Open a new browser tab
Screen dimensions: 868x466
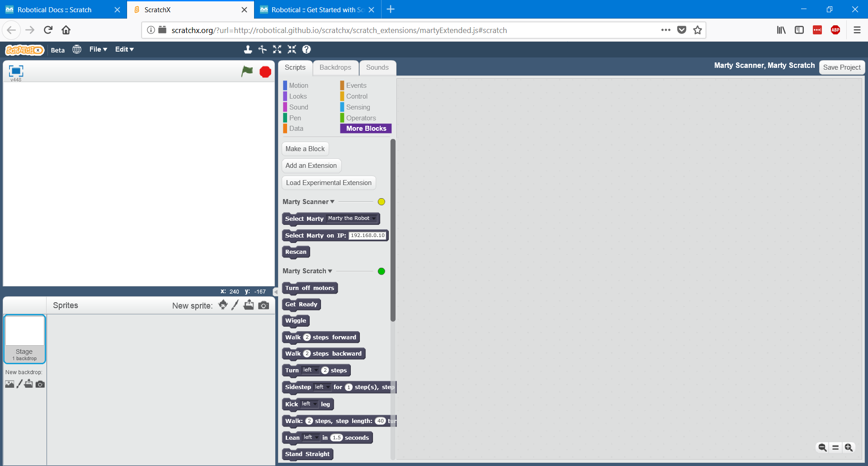[391, 10]
